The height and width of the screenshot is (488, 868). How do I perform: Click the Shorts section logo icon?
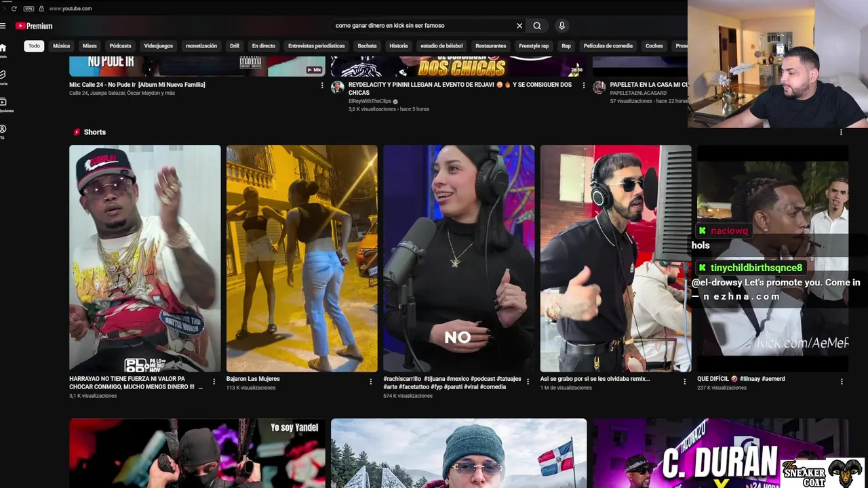[x=77, y=132]
